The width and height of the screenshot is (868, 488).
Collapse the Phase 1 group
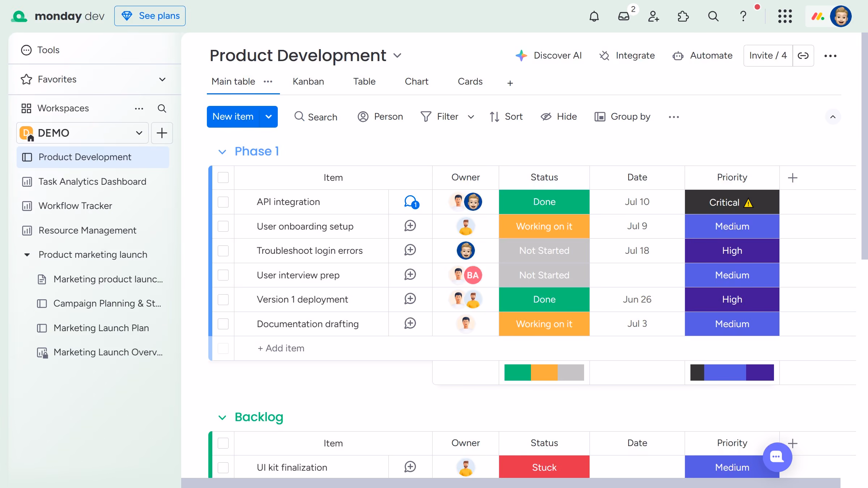pos(222,152)
